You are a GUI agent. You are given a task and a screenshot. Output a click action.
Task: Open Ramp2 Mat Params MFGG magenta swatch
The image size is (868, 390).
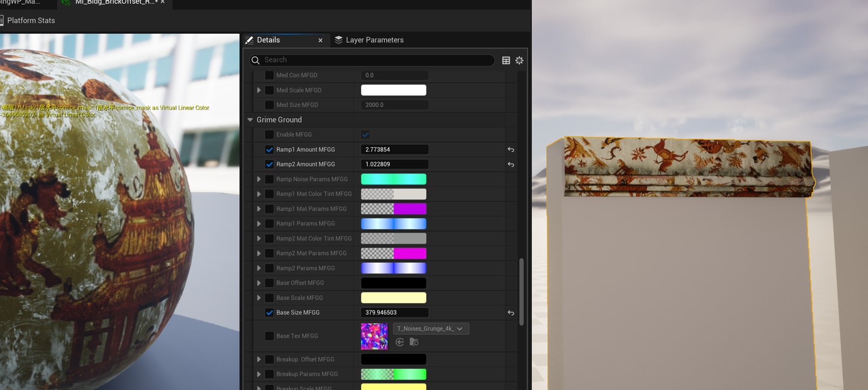point(394,254)
